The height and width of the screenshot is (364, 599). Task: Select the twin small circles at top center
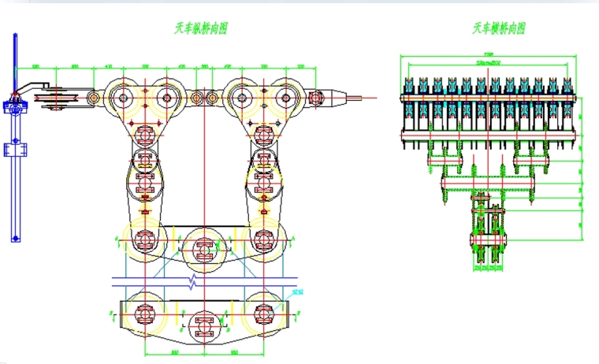pyautogui.click(x=204, y=98)
